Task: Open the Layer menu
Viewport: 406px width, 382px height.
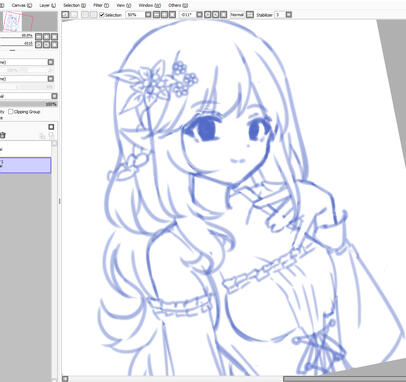Action: pyautogui.click(x=47, y=5)
